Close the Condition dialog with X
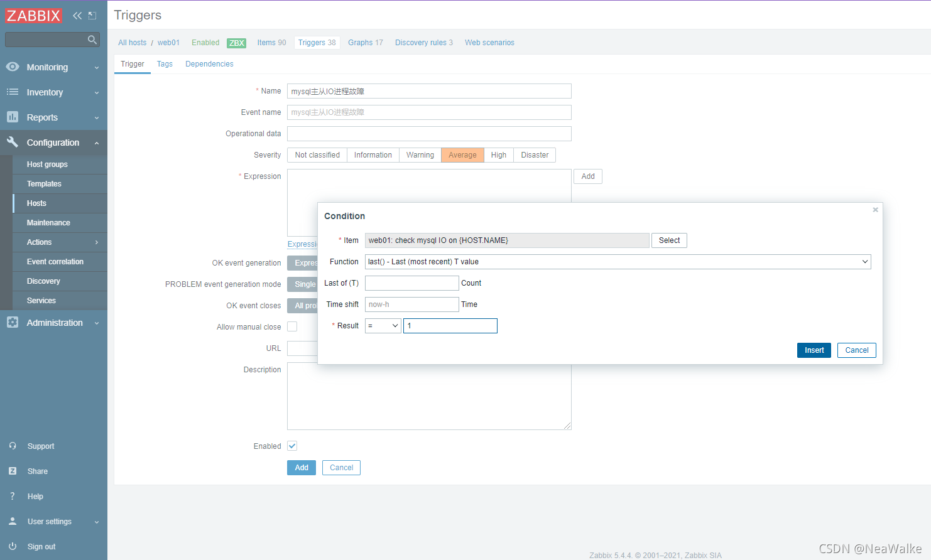 pos(875,210)
